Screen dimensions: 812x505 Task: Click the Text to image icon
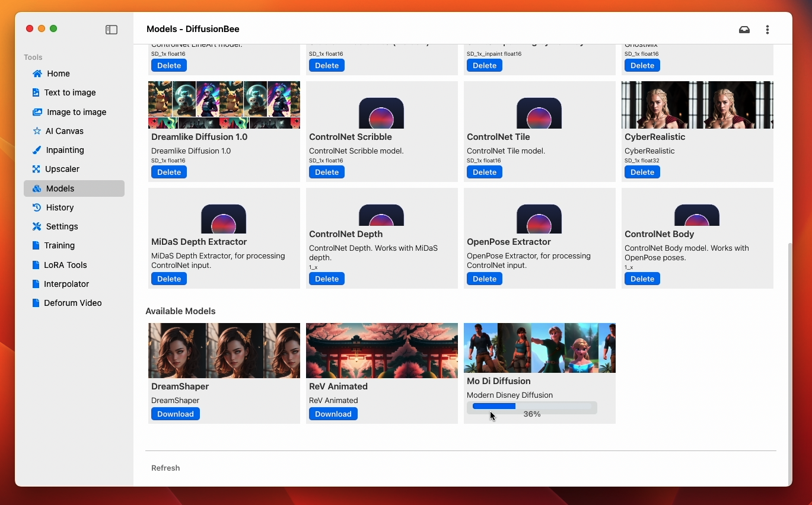(36, 92)
